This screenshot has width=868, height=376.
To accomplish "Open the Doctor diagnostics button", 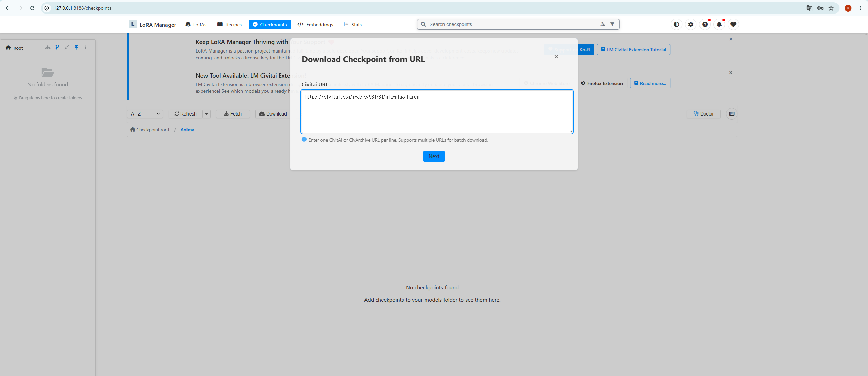I will pos(704,114).
